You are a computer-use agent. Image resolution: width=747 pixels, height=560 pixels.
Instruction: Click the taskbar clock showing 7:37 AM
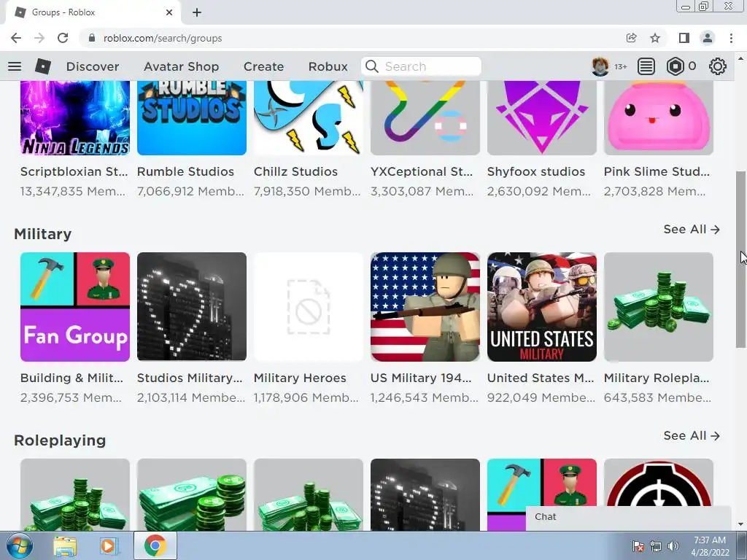(710, 545)
